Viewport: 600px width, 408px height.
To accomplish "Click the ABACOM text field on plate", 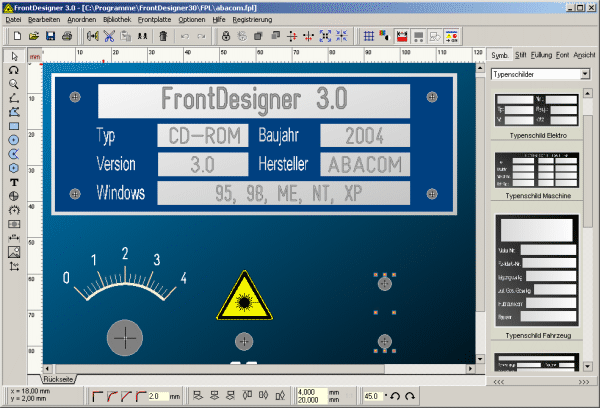I will (x=365, y=165).
